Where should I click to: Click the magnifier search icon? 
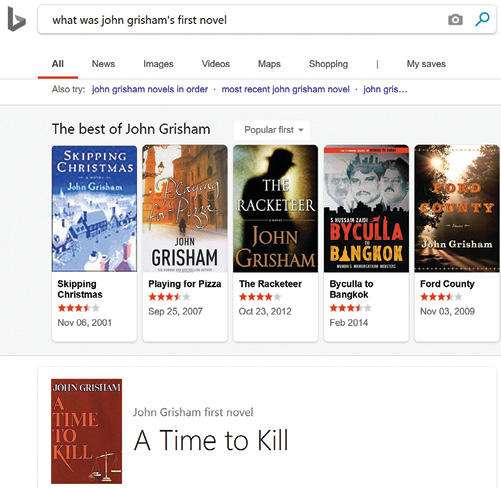482,19
